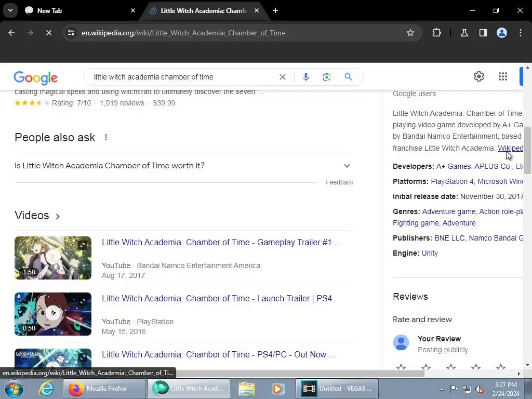Open the Google apps grid
Screen dimensions: 532x399
click(x=502, y=76)
